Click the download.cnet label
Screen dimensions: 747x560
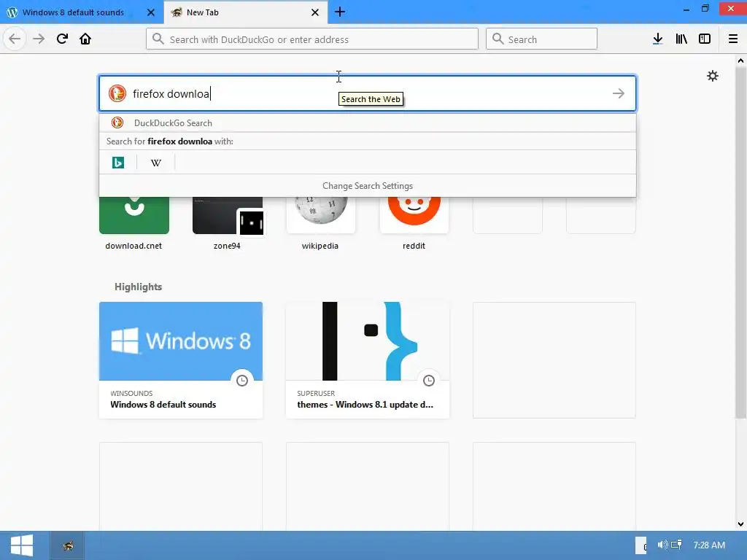(134, 246)
